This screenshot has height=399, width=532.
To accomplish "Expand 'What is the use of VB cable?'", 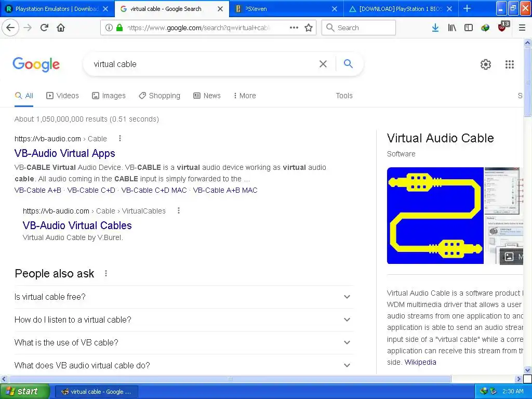I will coord(184,342).
